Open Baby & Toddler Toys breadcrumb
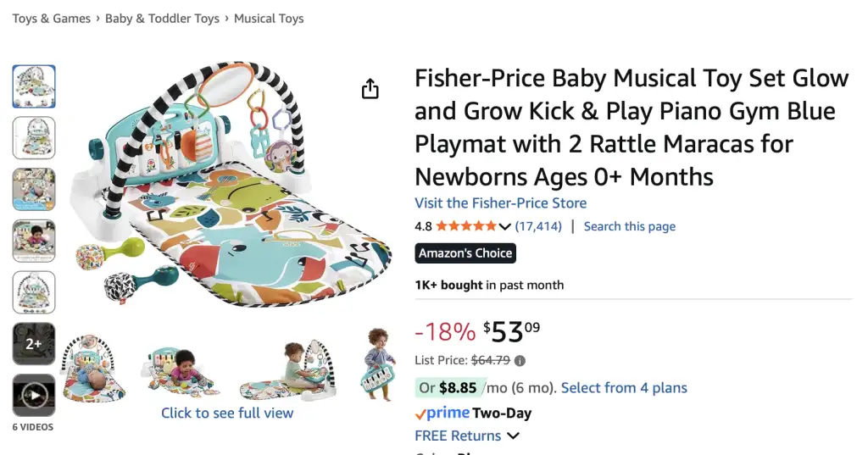The width and height of the screenshot is (868, 455). tap(162, 19)
